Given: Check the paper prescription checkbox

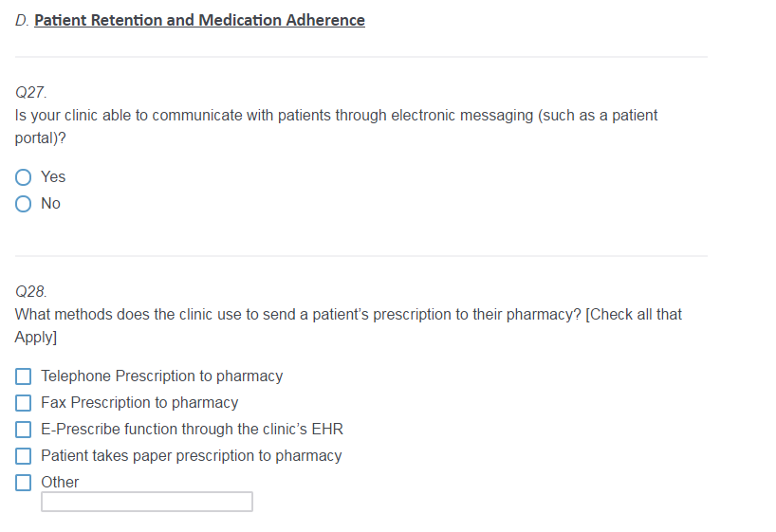Looking at the screenshot, I should (x=24, y=456).
